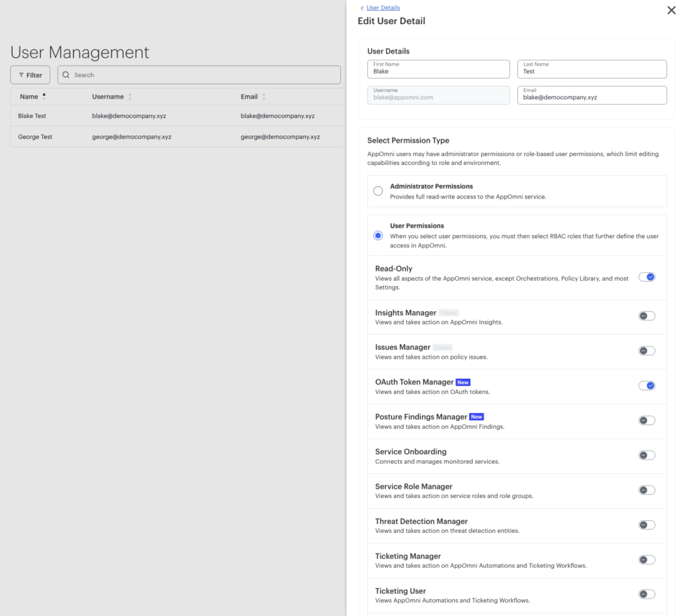This screenshot has height=616, width=686.
Task: Select Administrator Permissions radio option
Action: point(378,191)
